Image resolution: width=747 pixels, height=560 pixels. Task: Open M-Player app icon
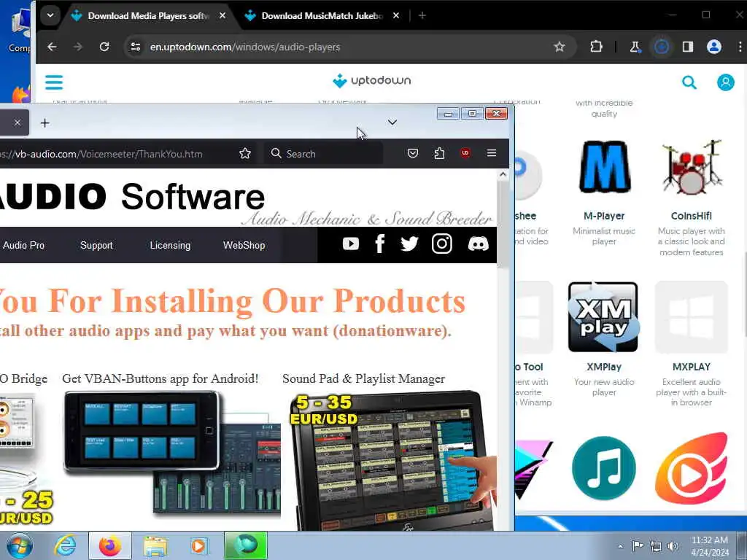(x=604, y=167)
